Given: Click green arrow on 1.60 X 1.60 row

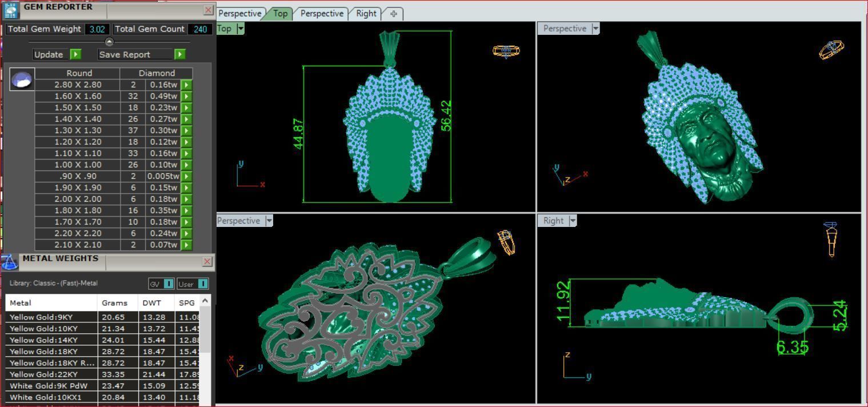Looking at the screenshot, I should [x=186, y=96].
